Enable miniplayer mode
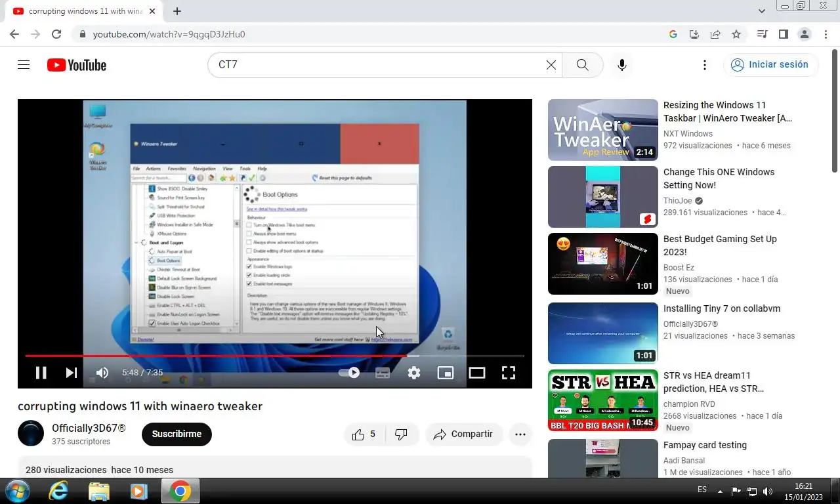Viewport: 840px width, 504px height. click(446, 373)
